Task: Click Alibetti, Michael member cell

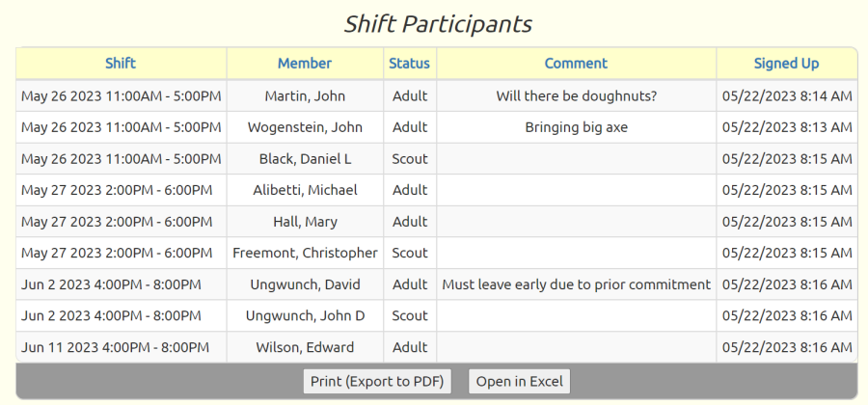Action: (x=305, y=190)
